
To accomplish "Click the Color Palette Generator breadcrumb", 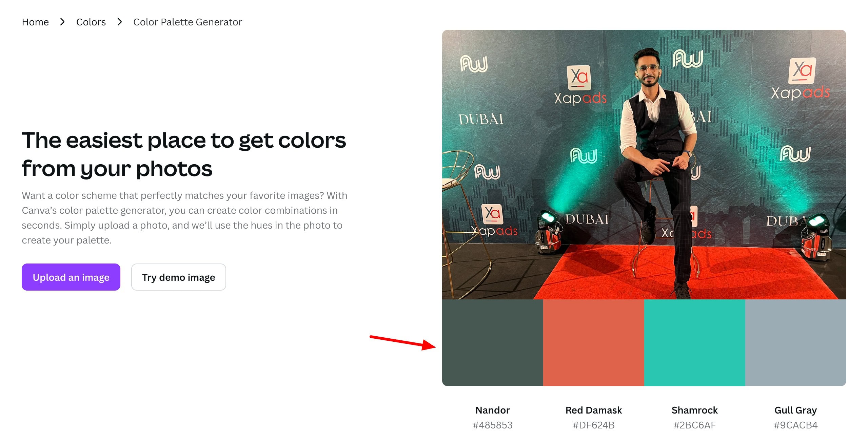I will 188,22.
